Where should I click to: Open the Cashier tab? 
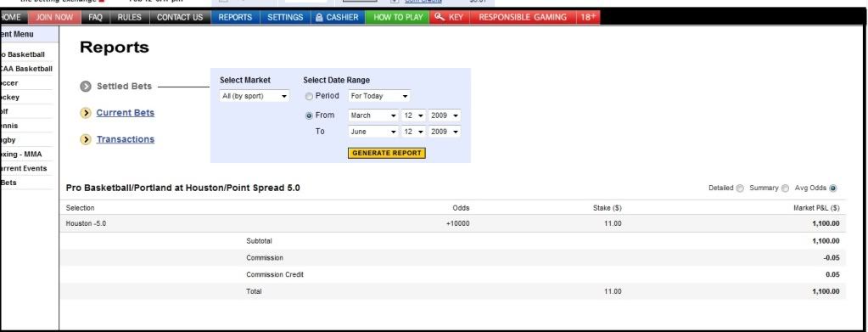337,17
